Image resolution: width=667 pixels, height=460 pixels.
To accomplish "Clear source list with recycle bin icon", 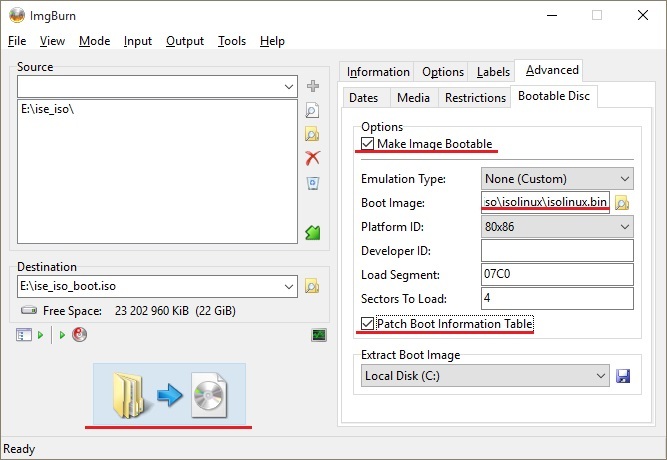I will 313,183.
